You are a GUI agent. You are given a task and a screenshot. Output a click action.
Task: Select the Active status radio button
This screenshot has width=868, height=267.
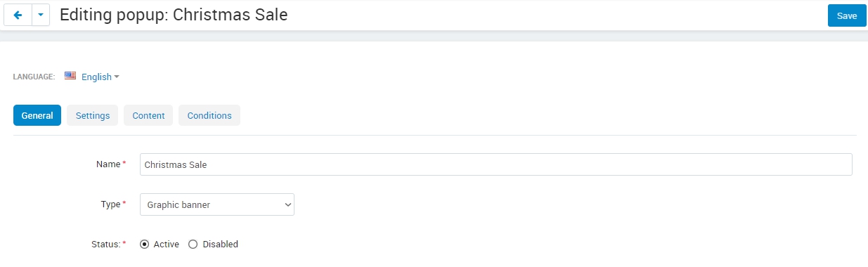(144, 245)
